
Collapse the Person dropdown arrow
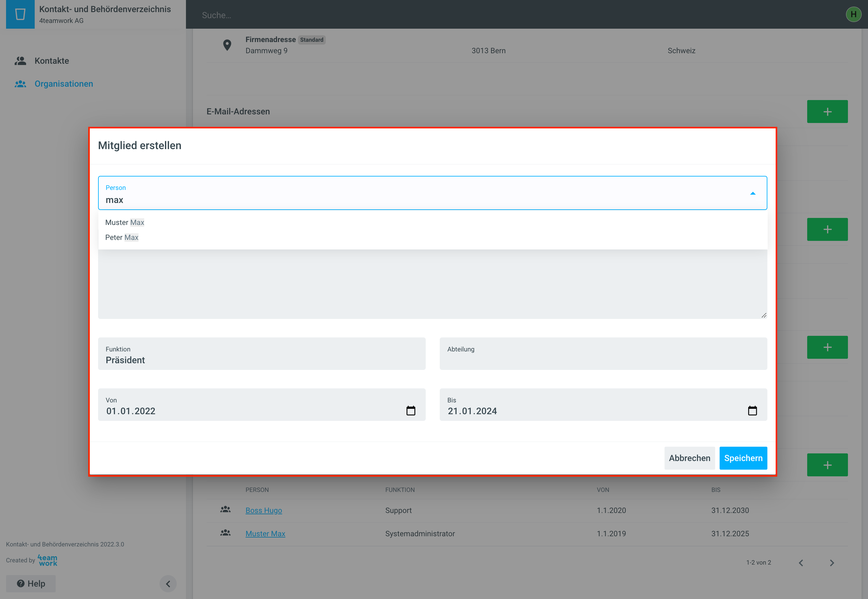pos(752,193)
